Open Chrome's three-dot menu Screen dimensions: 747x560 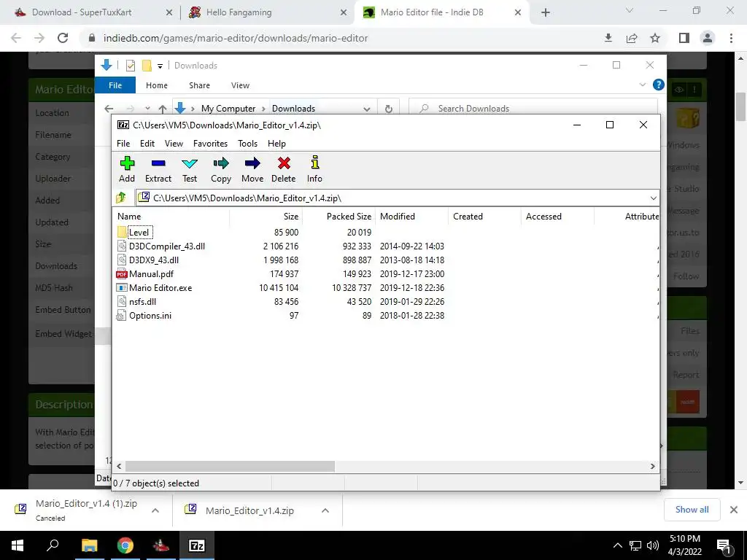click(x=731, y=38)
